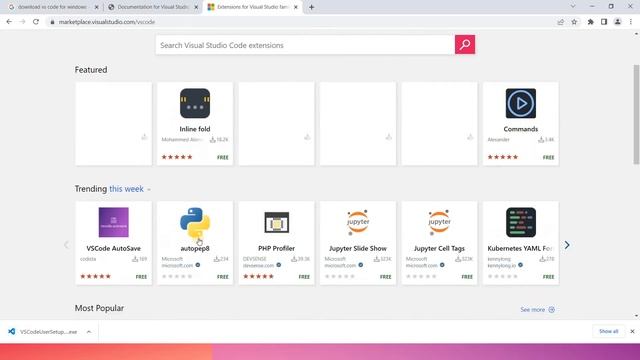
Task: Reload the marketplace page
Action: [x=36, y=22]
